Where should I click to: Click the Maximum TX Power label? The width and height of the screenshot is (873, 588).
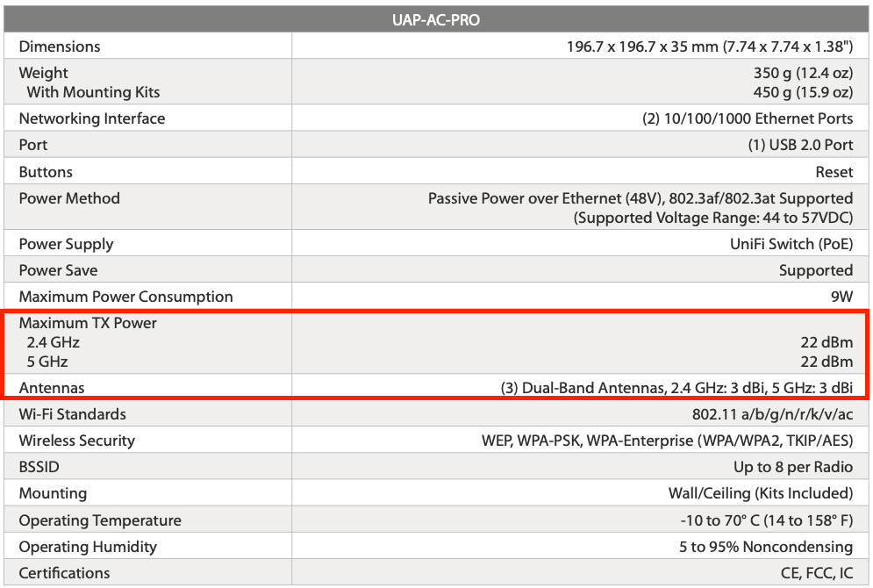coord(88,323)
